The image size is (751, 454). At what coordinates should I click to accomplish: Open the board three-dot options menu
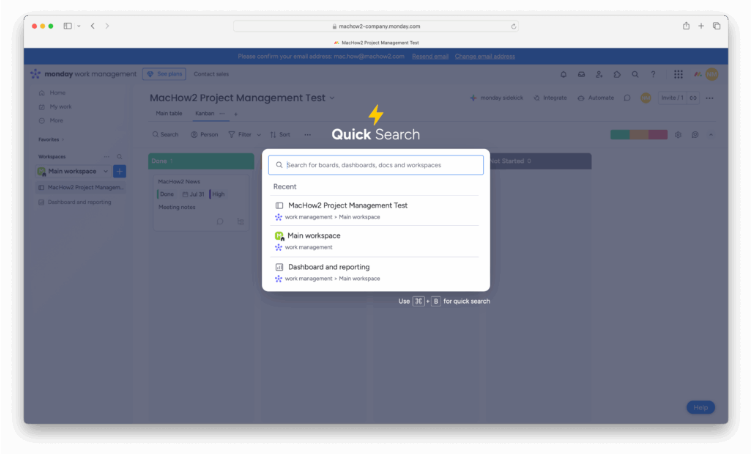710,98
